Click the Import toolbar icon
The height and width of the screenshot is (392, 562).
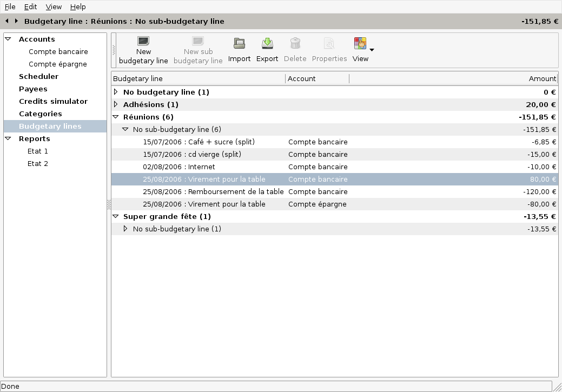tap(239, 43)
